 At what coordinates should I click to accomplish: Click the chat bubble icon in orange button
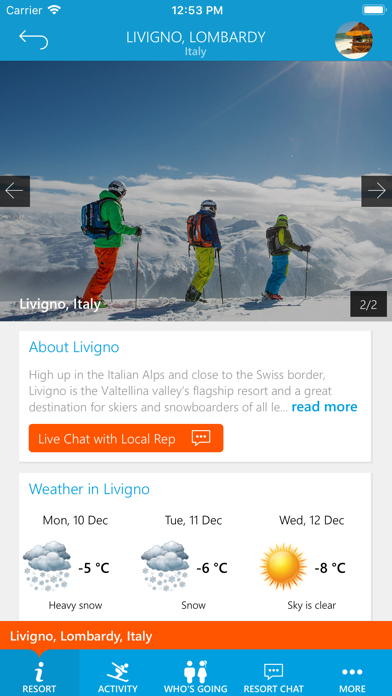(x=201, y=438)
